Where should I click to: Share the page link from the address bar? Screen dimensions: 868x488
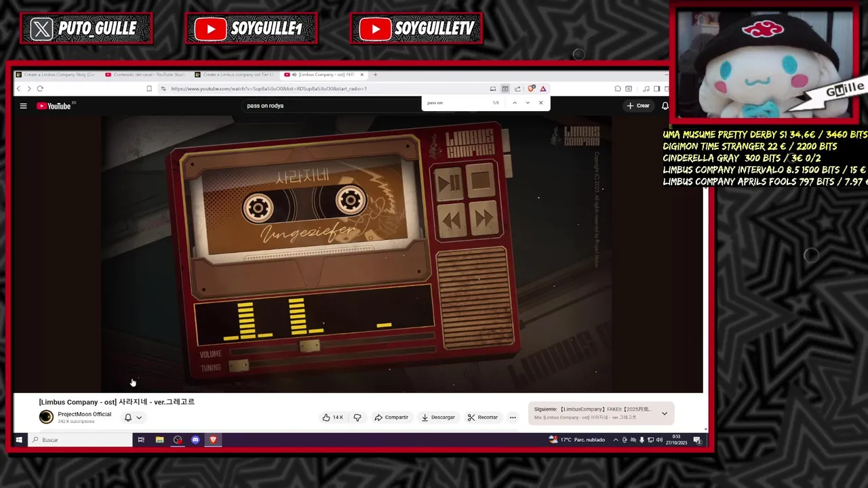pos(517,89)
